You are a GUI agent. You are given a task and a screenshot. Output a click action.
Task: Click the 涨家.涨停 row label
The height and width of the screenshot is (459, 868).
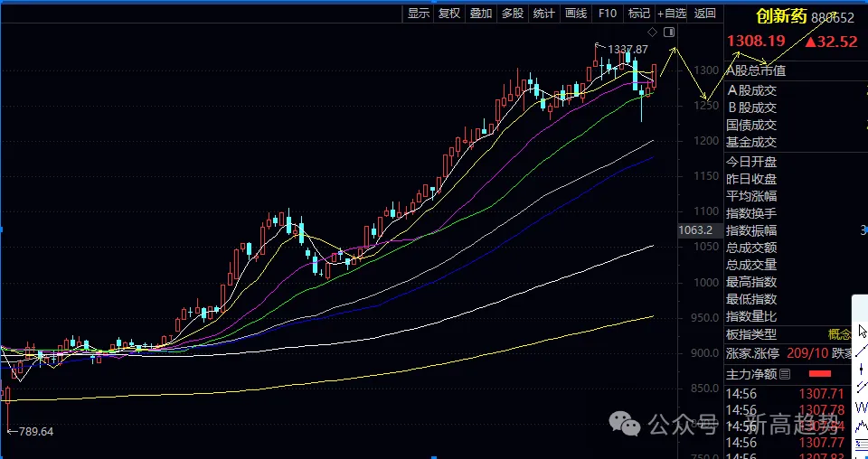(x=751, y=354)
